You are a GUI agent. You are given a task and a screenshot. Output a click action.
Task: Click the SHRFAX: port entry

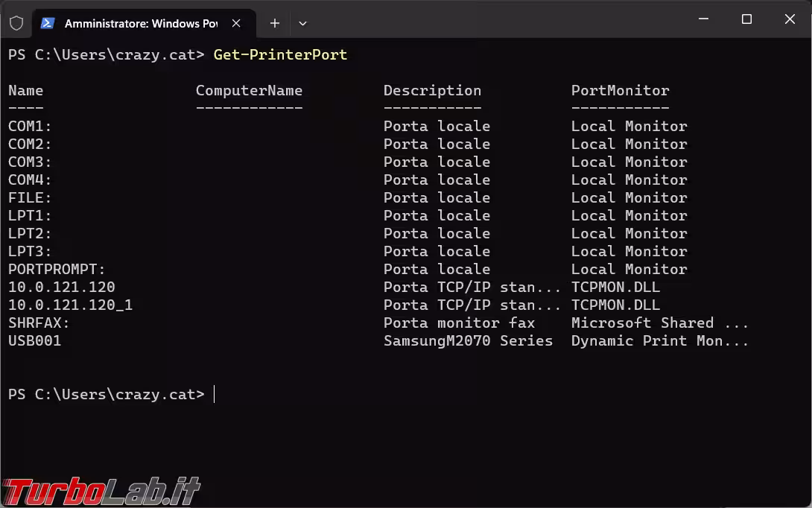click(x=39, y=323)
